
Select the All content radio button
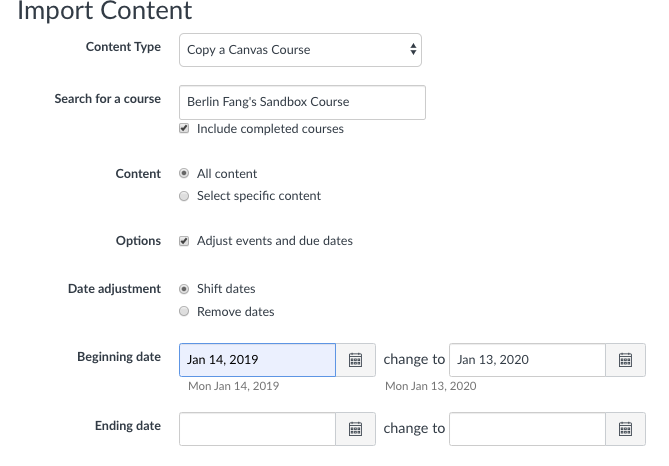pos(184,174)
